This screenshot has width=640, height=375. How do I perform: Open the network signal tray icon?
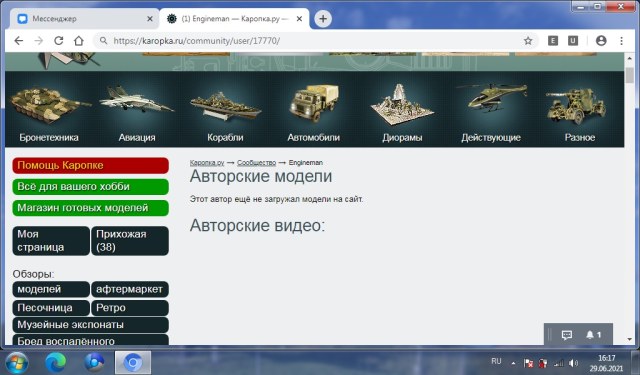pyautogui.click(x=559, y=363)
